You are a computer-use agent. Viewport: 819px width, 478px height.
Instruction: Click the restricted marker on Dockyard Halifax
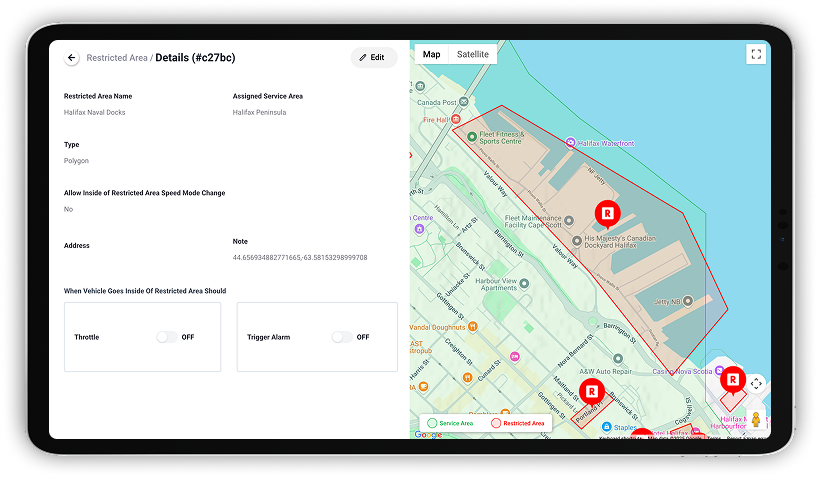pos(607,214)
